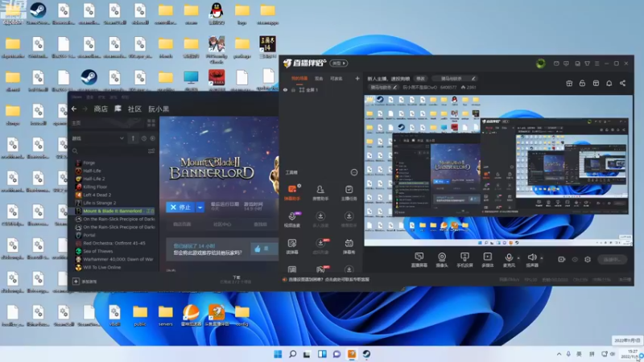The height and width of the screenshot is (362, 644).
Task: Switch to 可发现 tab in live app
Action: (336, 78)
